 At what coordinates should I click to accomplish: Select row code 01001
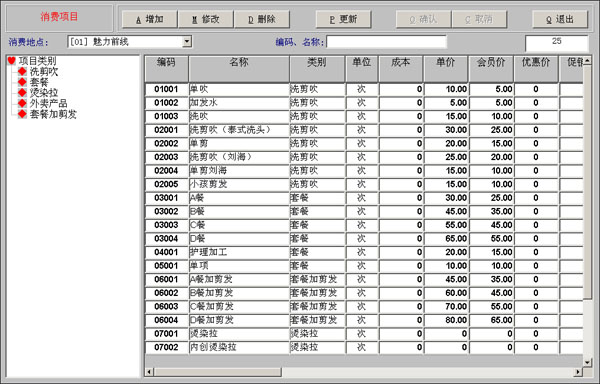pos(166,89)
